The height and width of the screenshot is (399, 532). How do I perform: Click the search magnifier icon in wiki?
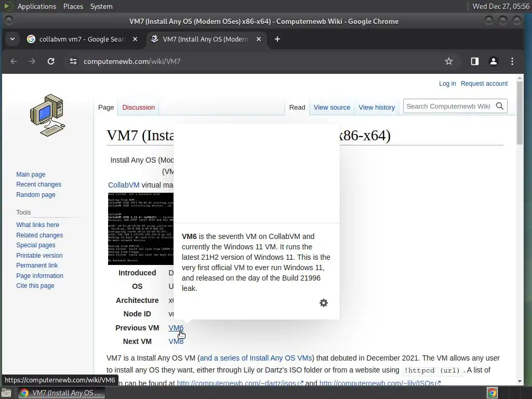click(x=499, y=106)
